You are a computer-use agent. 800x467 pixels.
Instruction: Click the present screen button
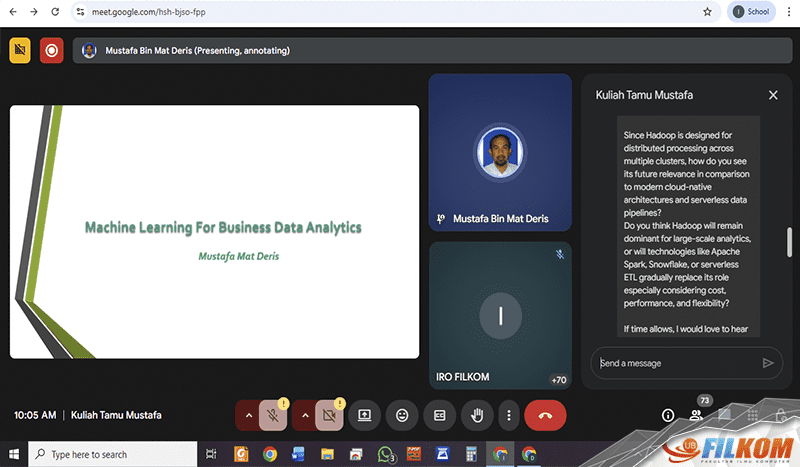coord(365,414)
